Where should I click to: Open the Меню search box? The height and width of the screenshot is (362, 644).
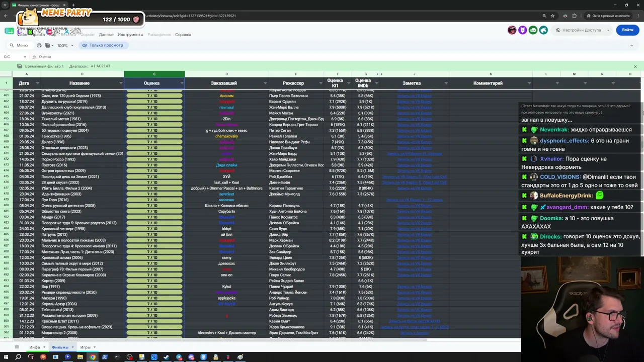pos(19,45)
